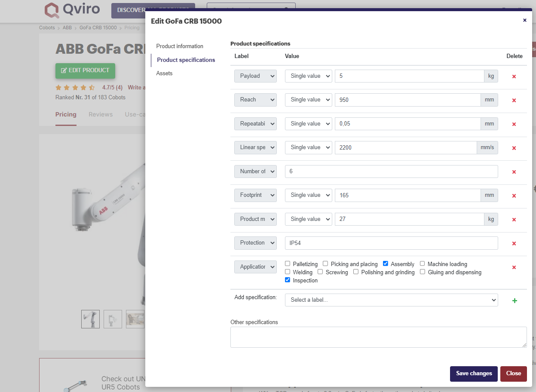The width and height of the screenshot is (536, 392).
Task: Click the Protection IP54 value field
Action: pyautogui.click(x=392, y=243)
